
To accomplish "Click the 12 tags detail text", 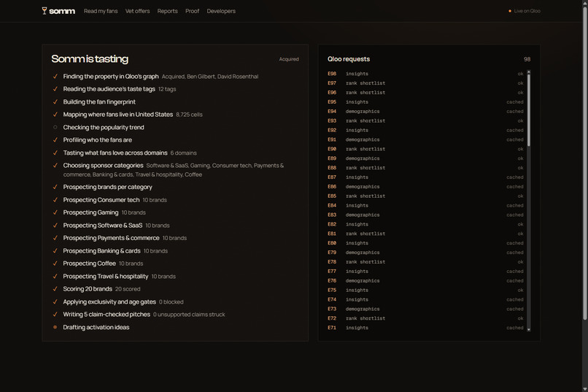I will point(167,89).
